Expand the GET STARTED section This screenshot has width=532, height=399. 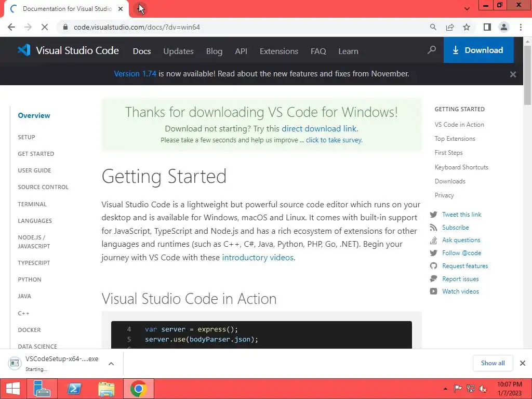coord(36,154)
